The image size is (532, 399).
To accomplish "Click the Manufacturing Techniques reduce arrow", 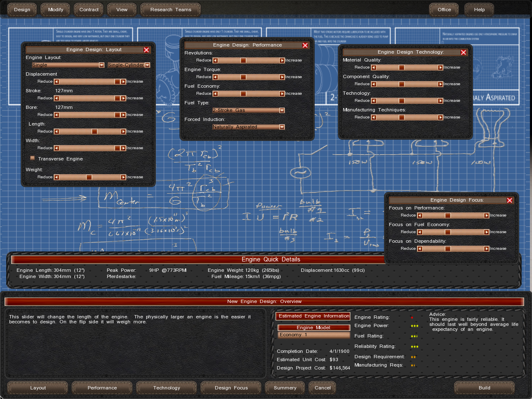I will 374,117.
